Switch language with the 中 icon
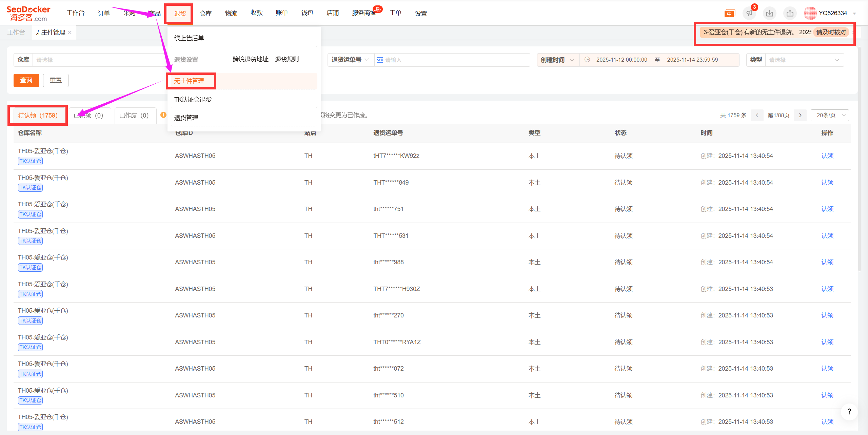The image size is (868, 435). click(x=729, y=14)
